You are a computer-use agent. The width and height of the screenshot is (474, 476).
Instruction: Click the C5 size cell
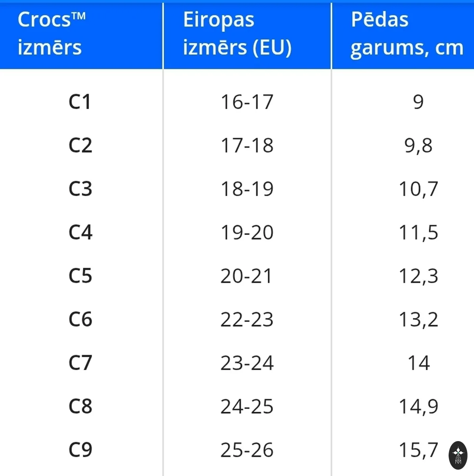tap(80, 276)
